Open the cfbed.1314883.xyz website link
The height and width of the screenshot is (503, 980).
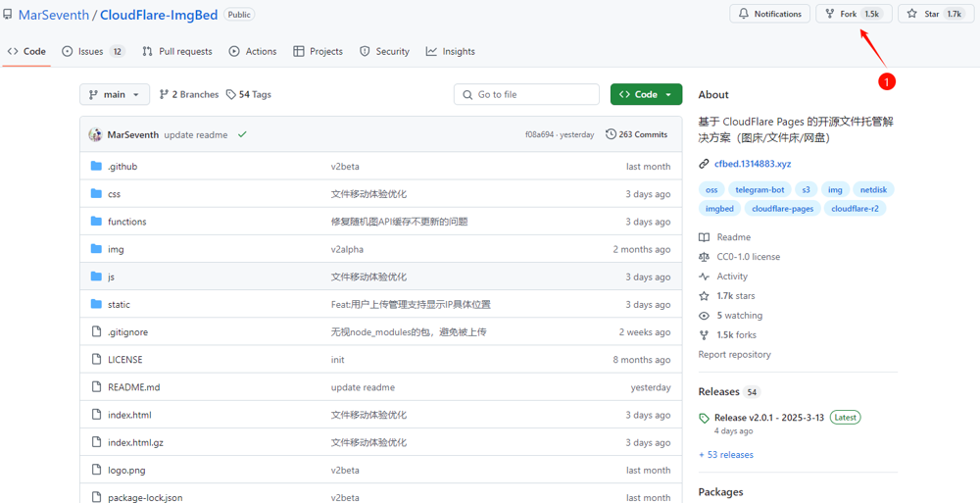pos(752,164)
